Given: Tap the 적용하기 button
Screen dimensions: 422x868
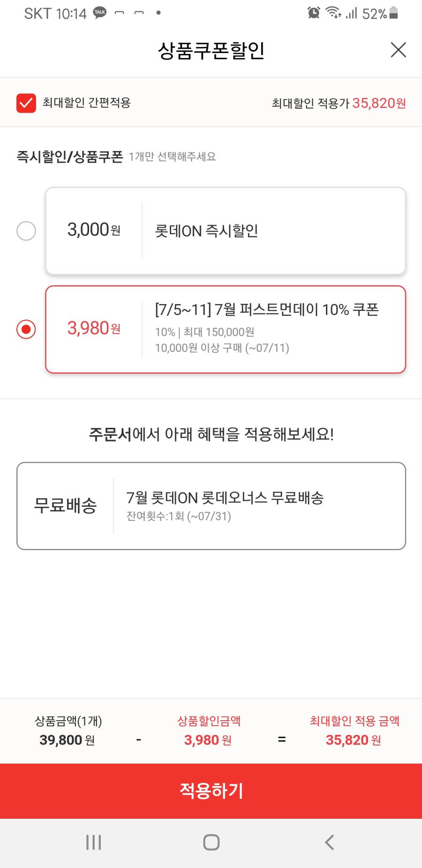Looking at the screenshot, I should point(211,791).
